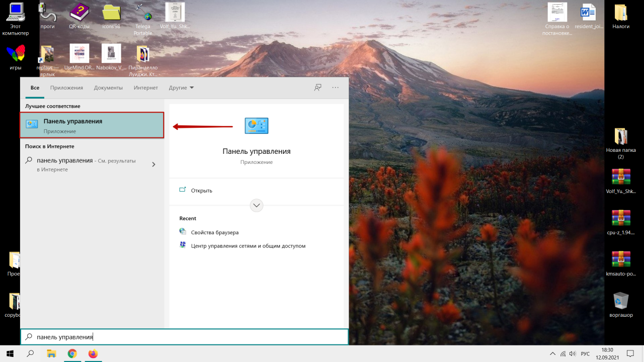Screen dimensions: 644x362
Task: Click Открыть to open Control Panel
Action: (x=201, y=191)
